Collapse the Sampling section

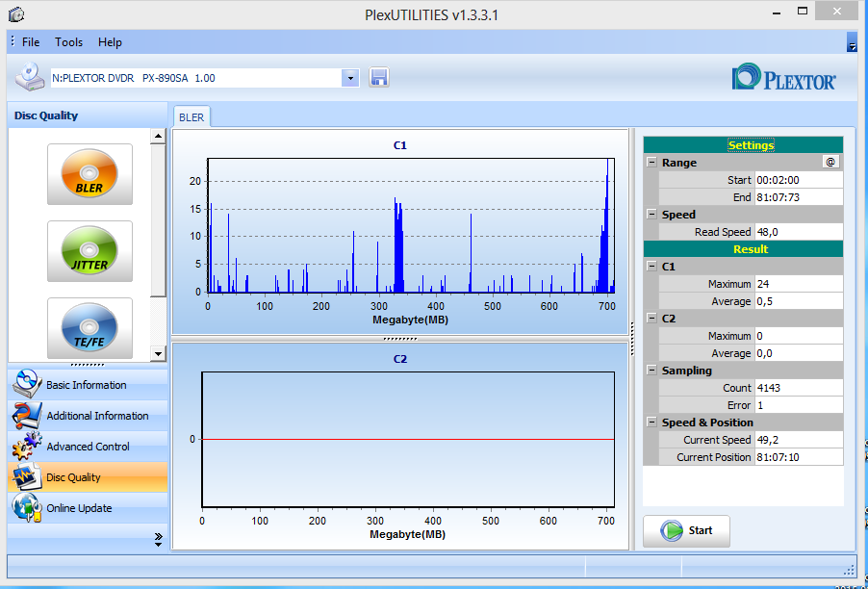click(x=651, y=371)
